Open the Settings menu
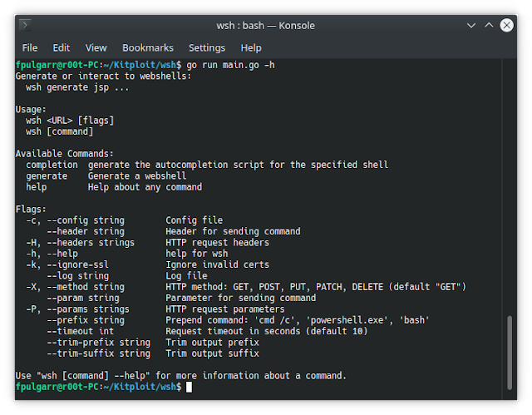The width and height of the screenshot is (532, 415). [x=206, y=48]
